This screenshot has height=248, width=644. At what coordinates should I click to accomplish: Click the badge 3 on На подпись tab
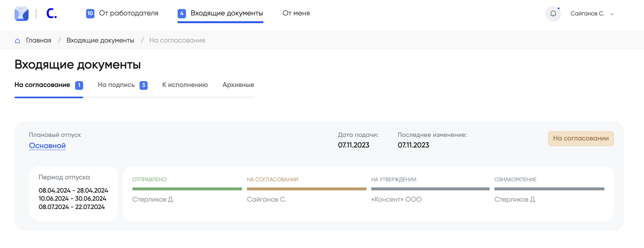coord(143,85)
